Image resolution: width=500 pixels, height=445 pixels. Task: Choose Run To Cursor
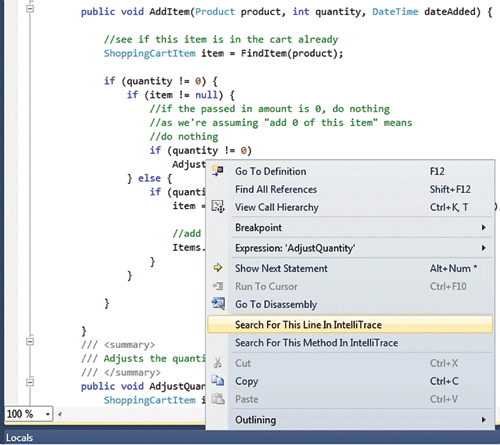(x=350, y=286)
